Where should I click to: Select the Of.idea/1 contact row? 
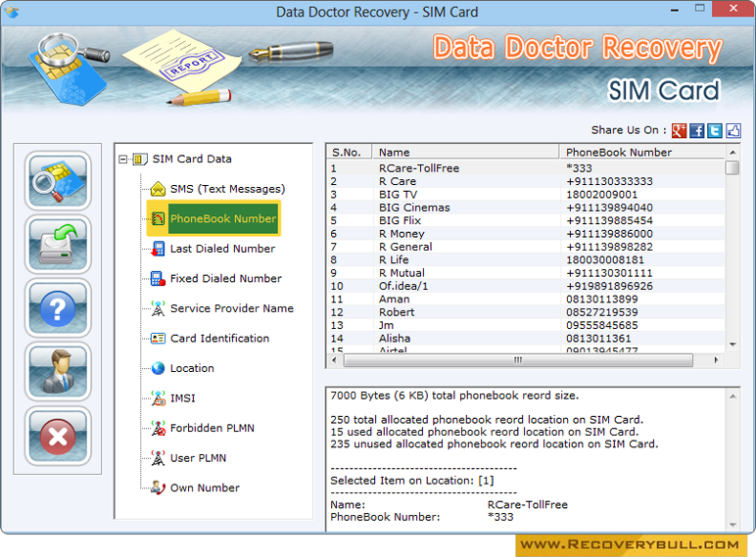(526, 286)
